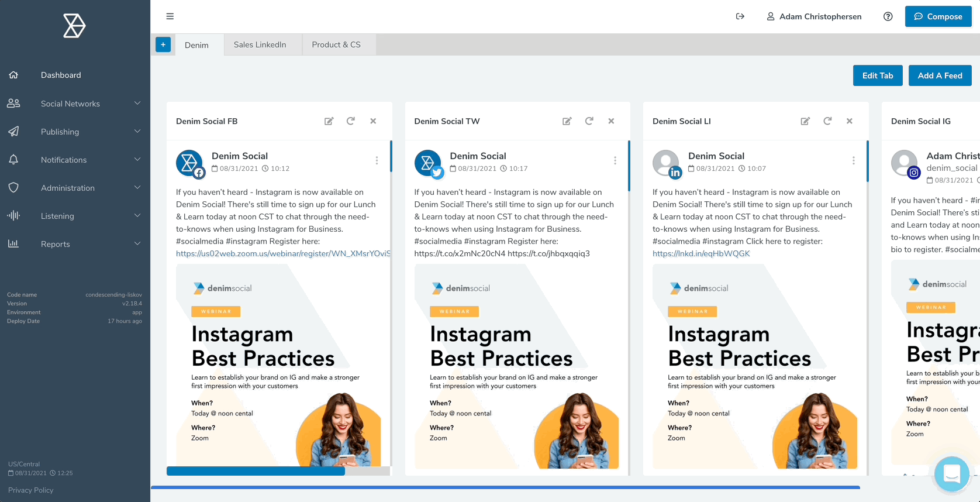The width and height of the screenshot is (980, 502).
Task: Open the lnkd.in/eqHbWQGK link
Action: 701,253
